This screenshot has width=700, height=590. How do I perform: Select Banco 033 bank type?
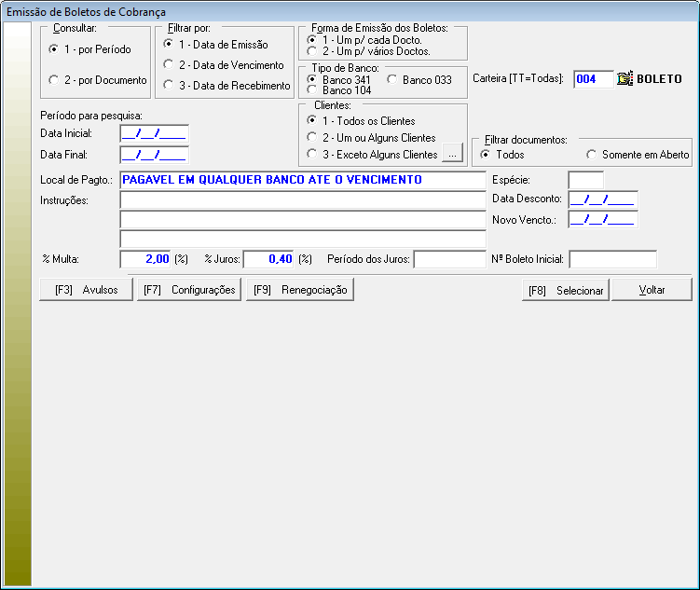[x=392, y=80]
